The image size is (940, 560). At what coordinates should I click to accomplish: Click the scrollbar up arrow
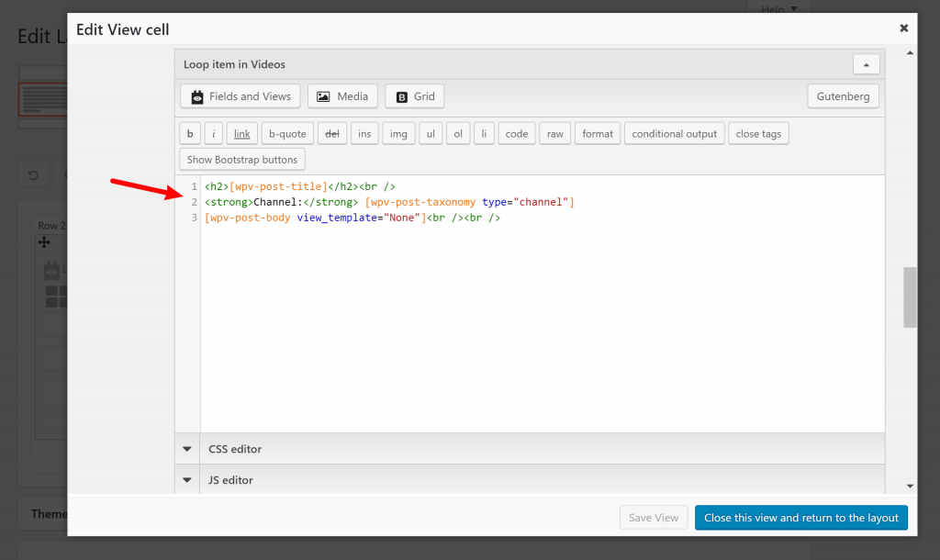tap(910, 52)
